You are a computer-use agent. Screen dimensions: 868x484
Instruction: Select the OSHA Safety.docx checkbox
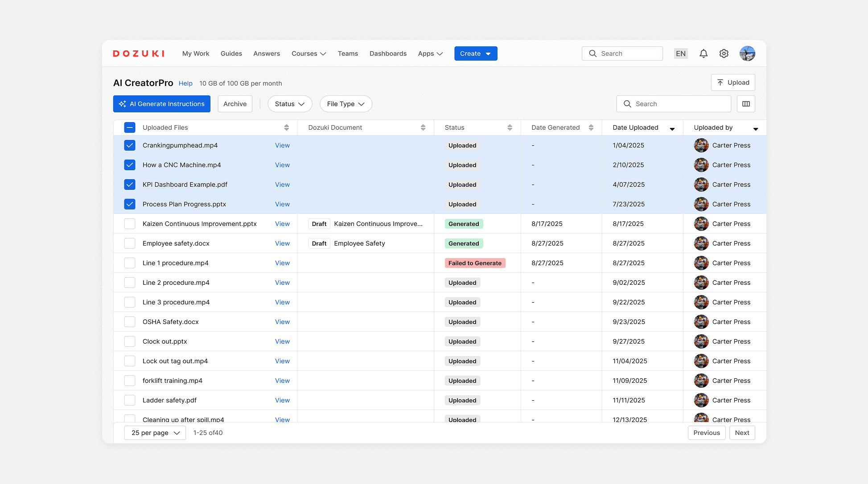130,322
